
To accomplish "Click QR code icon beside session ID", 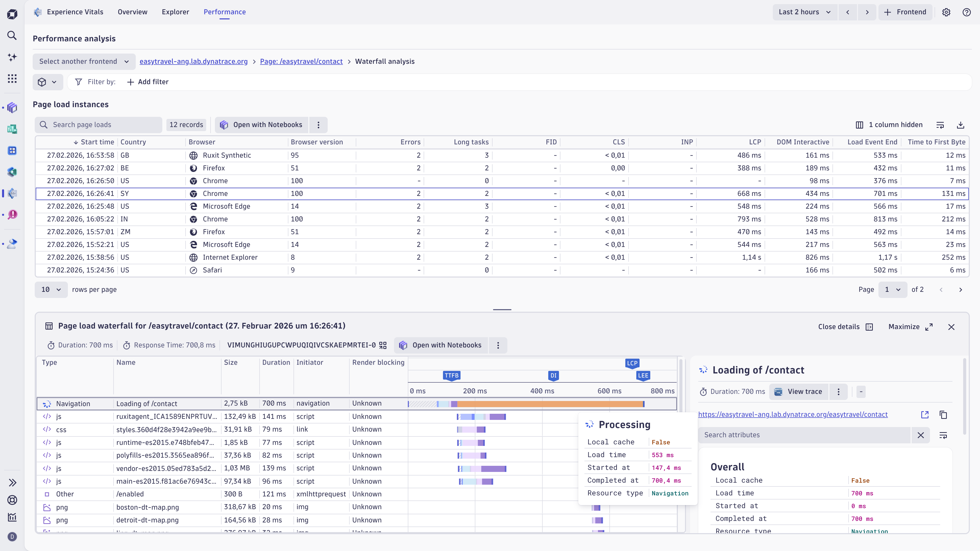I will coord(383,345).
